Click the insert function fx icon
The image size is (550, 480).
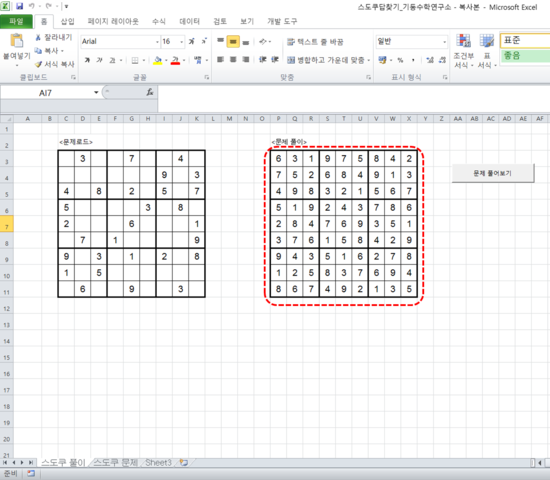150,92
